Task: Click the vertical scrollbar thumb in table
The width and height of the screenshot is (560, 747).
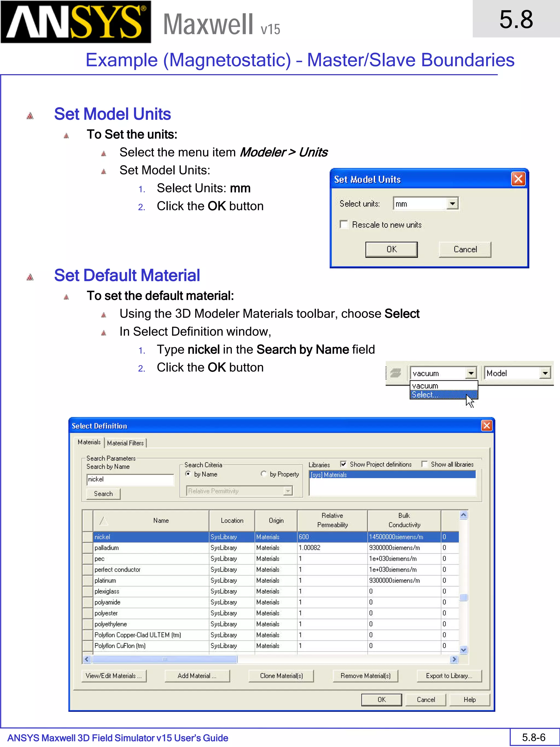Action: coord(463,597)
